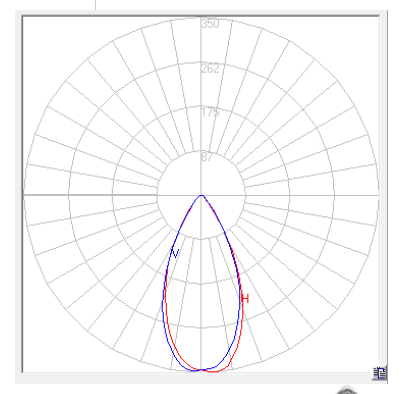Click the copy-to-clipboard icon on the chart
This screenshot has height=394, width=417.
point(379,372)
